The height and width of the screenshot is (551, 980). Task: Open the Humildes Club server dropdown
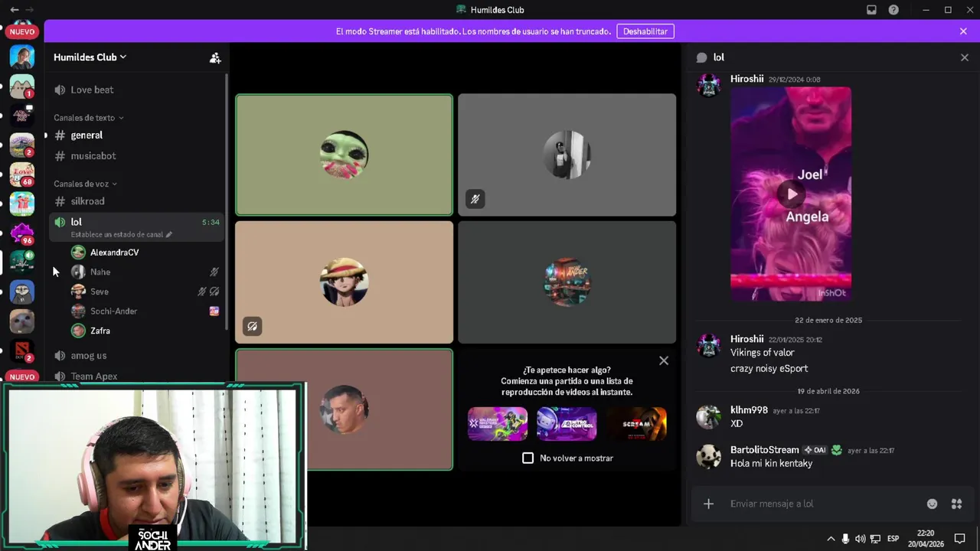tap(90, 57)
